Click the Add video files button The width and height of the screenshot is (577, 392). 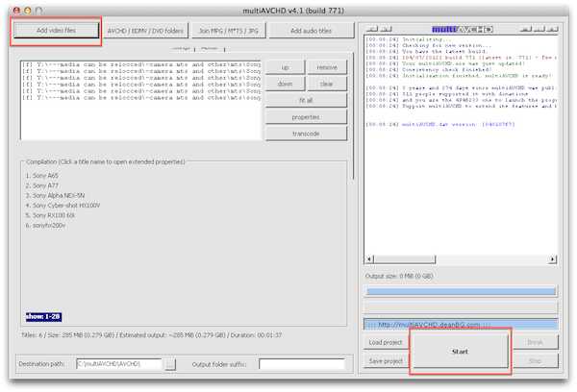[57, 31]
